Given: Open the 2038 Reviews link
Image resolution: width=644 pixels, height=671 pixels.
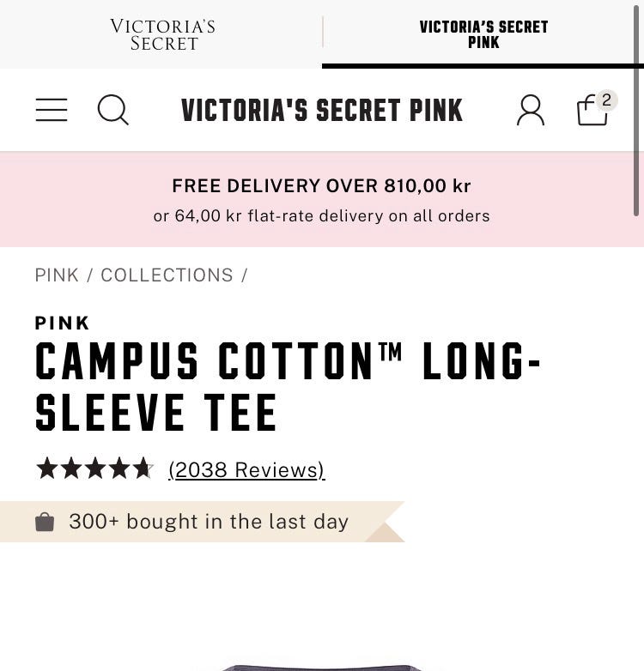Looking at the screenshot, I should 246,470.
